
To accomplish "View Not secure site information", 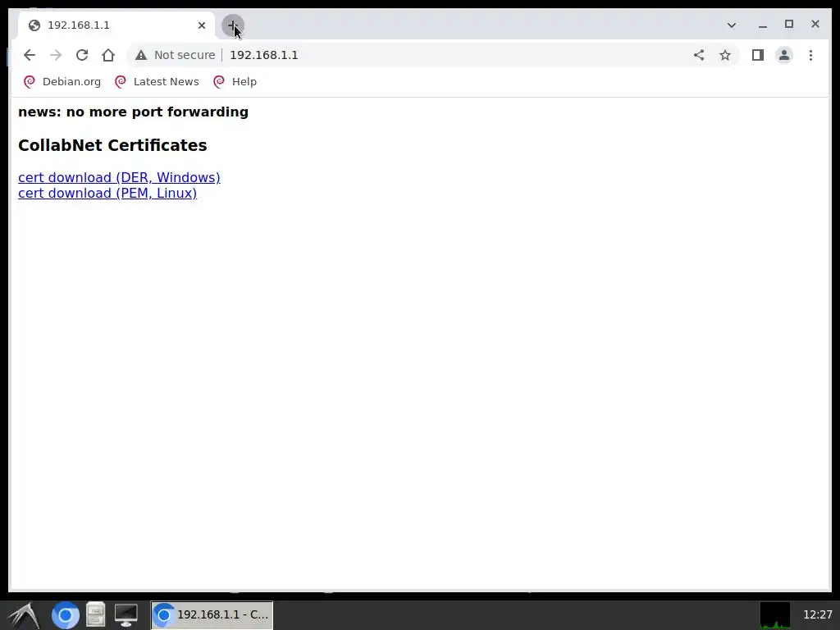I will (176, 55).
